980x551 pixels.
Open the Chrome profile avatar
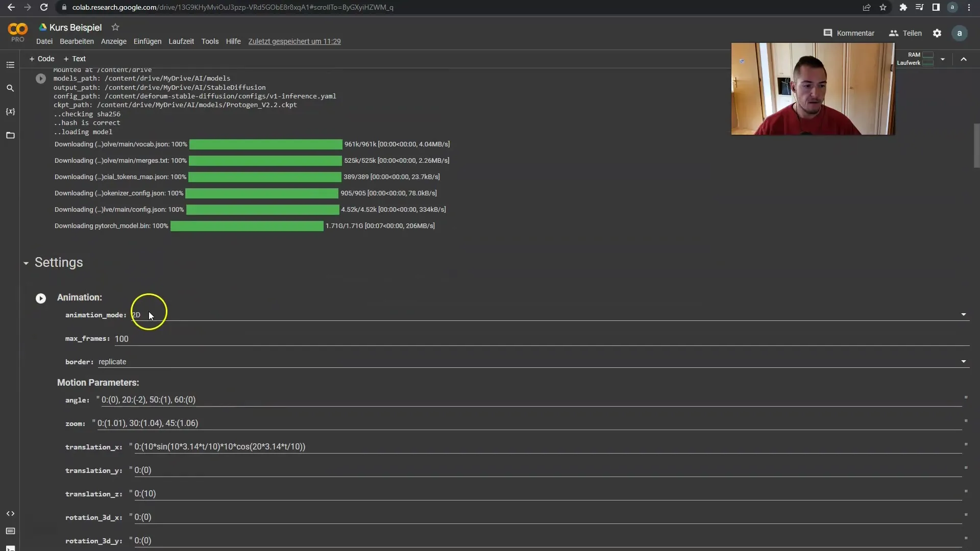point(952,7)
